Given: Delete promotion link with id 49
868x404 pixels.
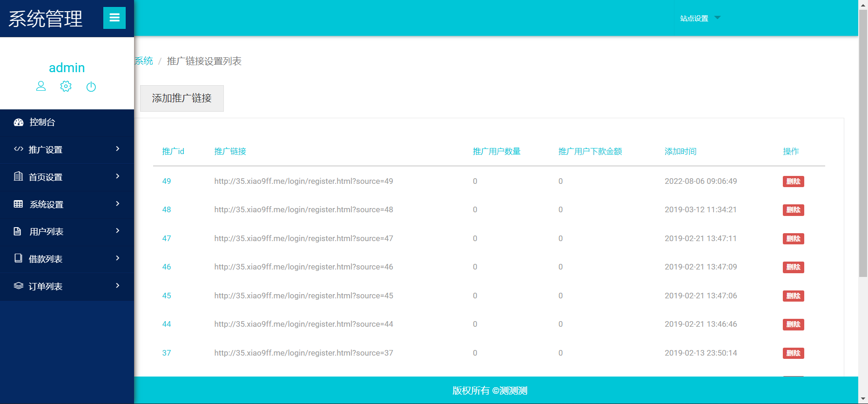Looking at the screenshot, I should click(x=793, y=182).
